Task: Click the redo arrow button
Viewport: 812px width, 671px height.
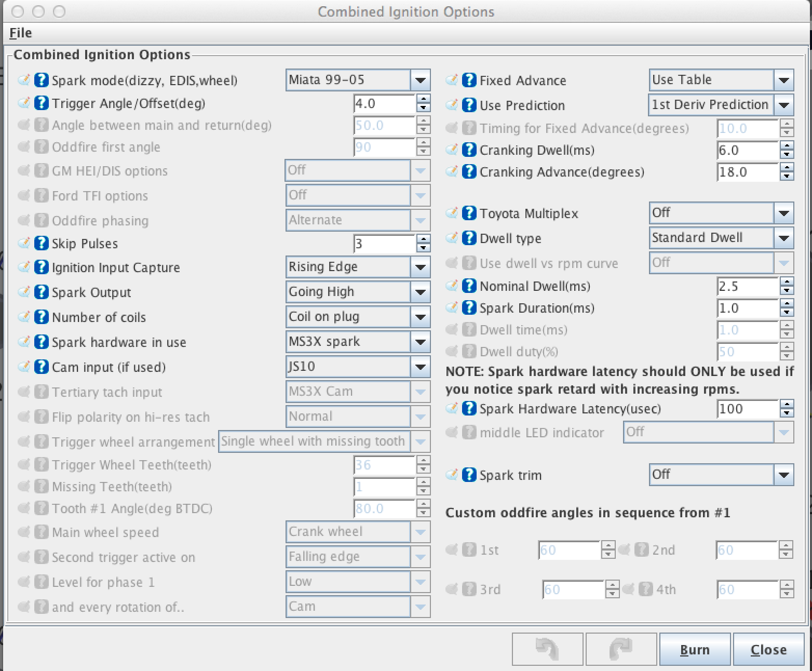Action: click(621, 649)
